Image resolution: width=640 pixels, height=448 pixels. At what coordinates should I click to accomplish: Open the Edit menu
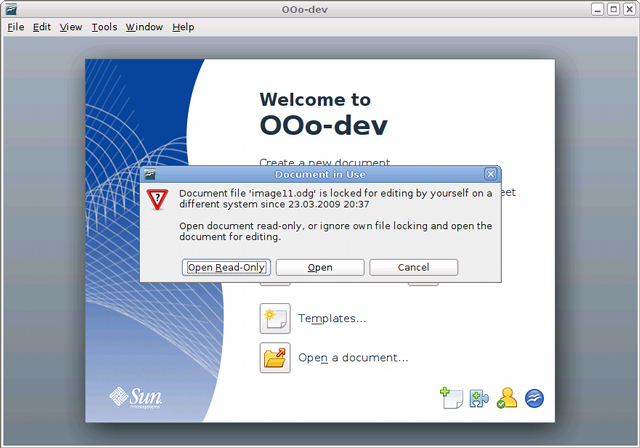pos(41,27)
